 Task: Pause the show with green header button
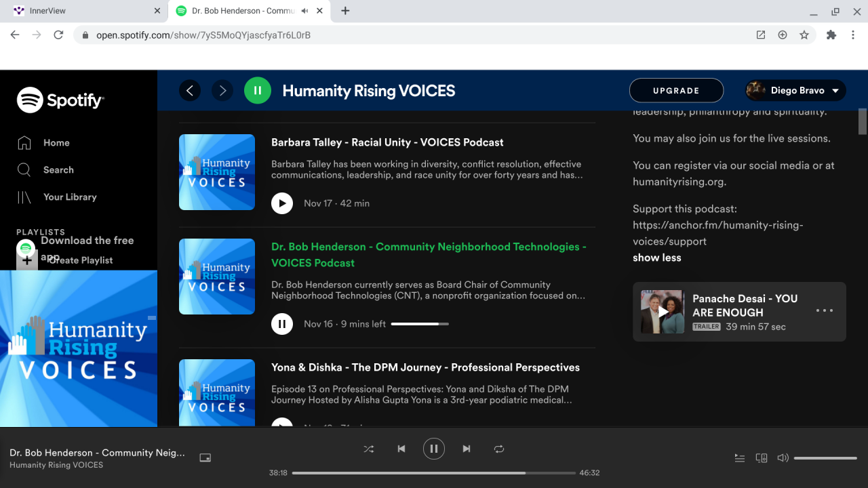(x=258, y=90)
